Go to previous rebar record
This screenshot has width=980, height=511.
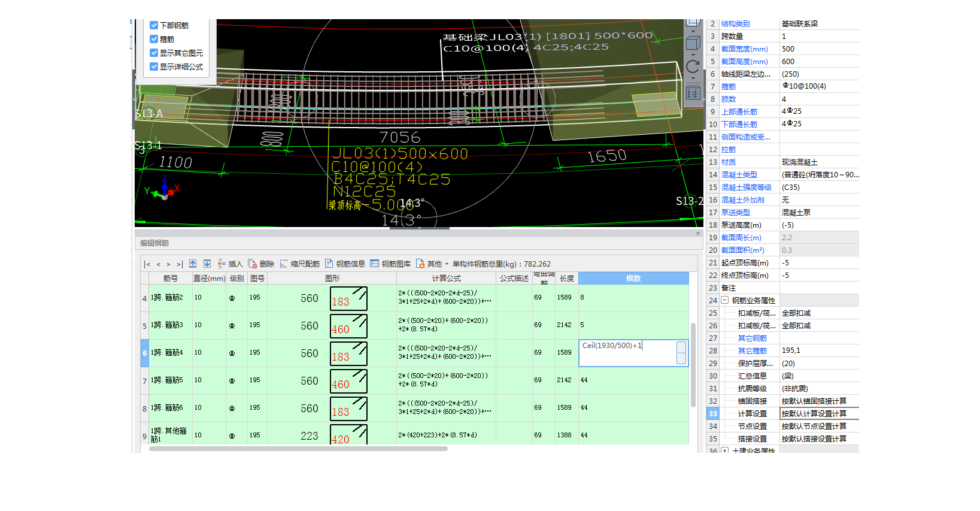159,264
